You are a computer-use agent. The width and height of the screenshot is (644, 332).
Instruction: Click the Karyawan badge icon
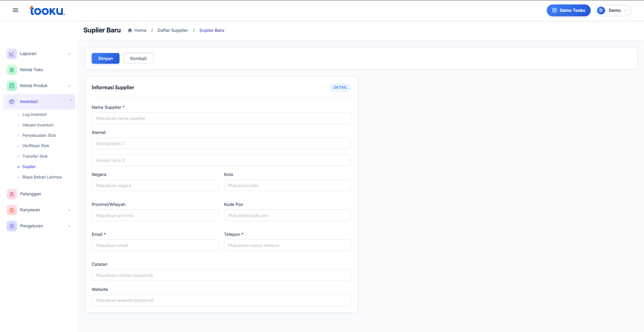coord(11,210)
